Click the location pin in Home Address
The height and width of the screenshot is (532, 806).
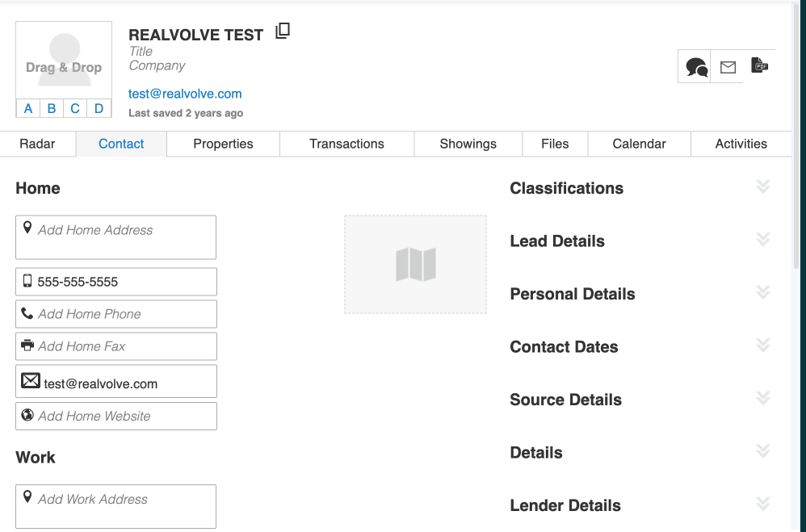pyautogui.click(x=27, y=228)
